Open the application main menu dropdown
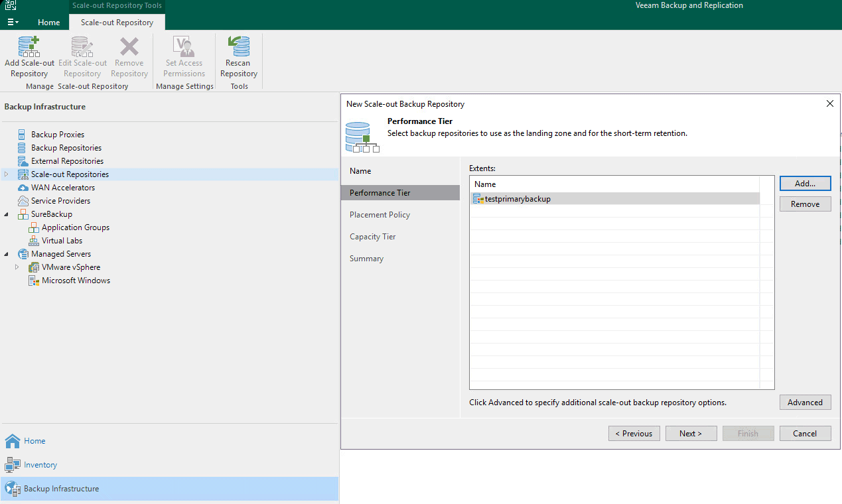Viewport: 842px width, 504px height. 13,22
